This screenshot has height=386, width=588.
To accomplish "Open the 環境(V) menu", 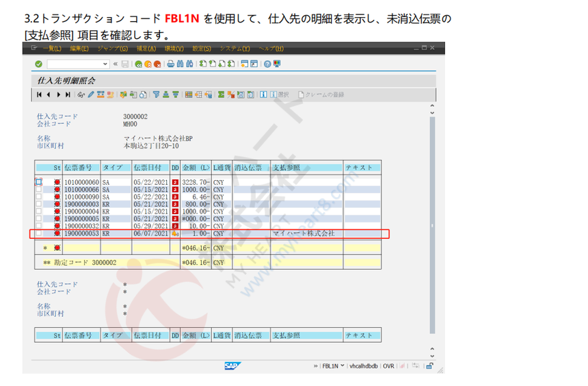I will tap(174, 49).
